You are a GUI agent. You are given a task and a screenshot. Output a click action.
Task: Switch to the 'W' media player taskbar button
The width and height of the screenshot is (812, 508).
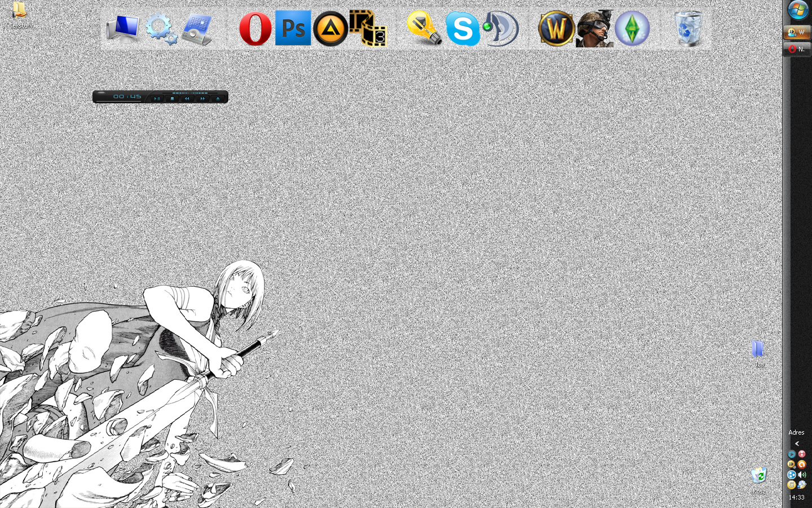point(797,32)
